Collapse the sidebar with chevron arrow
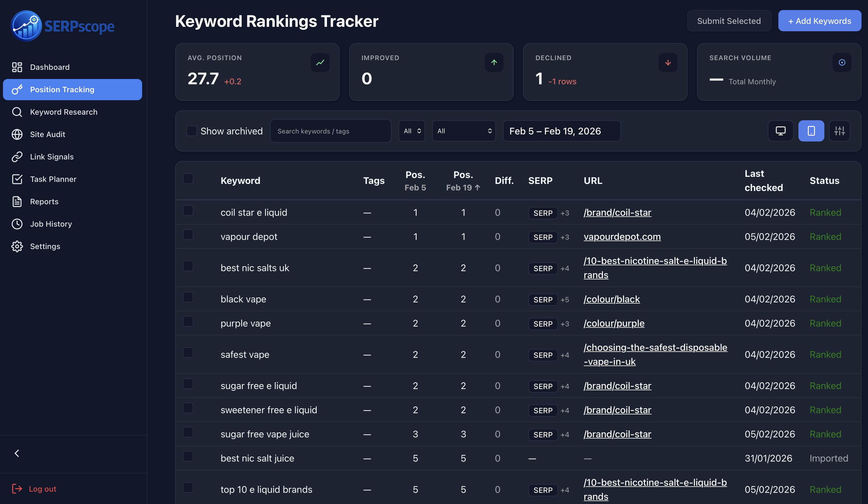This screenshot has height=504, width=868. pyautogui.click(x=17, y=453)
